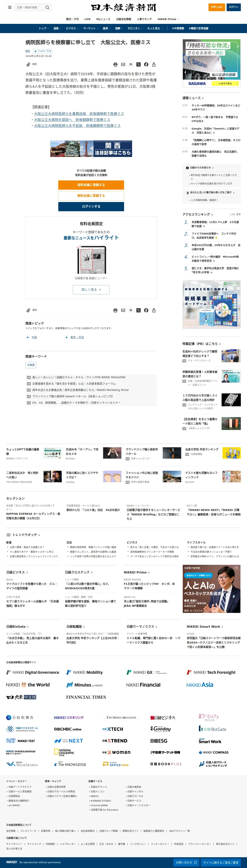Open the #中東情勢 hashtag link

click(x=178, y=28)
